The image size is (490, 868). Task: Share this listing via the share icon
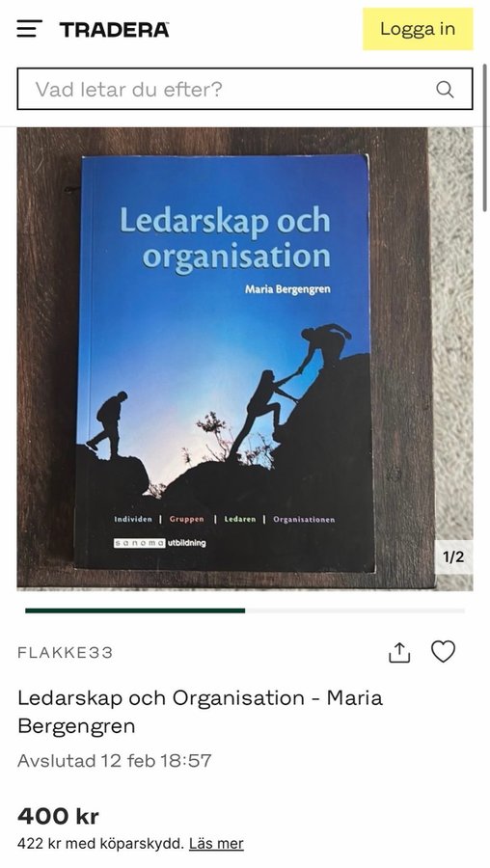(399, 652)
